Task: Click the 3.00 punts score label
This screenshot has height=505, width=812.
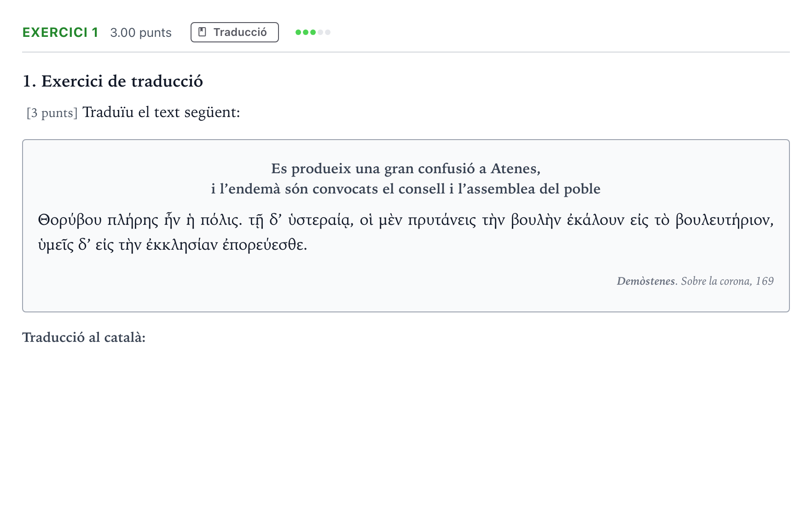Action: pyautogui.click(x=141, y=33)
